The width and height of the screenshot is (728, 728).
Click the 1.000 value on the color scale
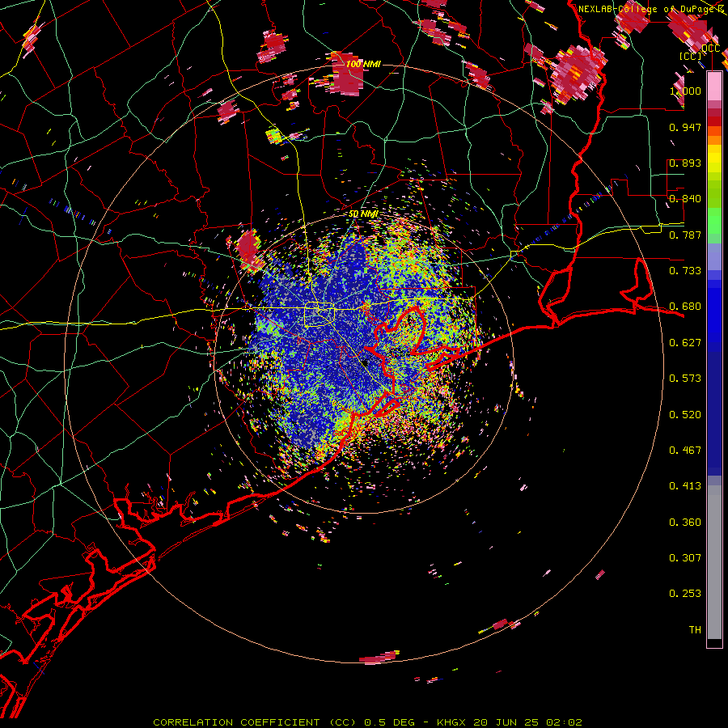point(685,91)
